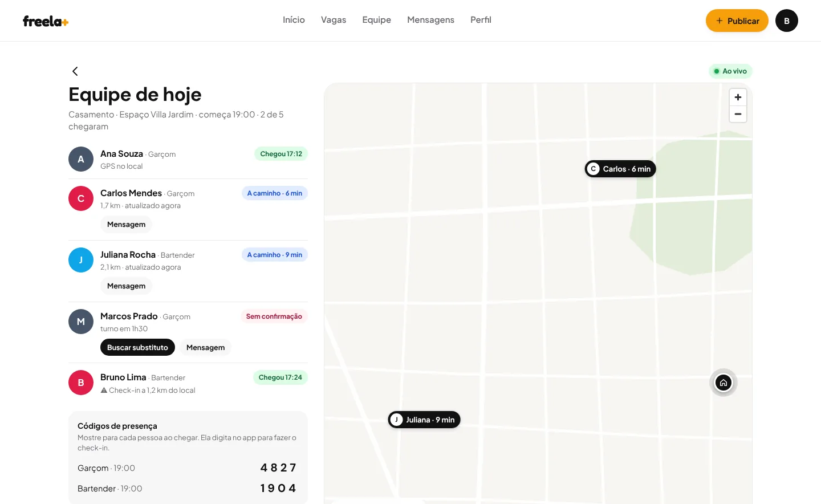Open Marcos Prado's avatar
821x504 pixels.
click(x=81, y=322)
